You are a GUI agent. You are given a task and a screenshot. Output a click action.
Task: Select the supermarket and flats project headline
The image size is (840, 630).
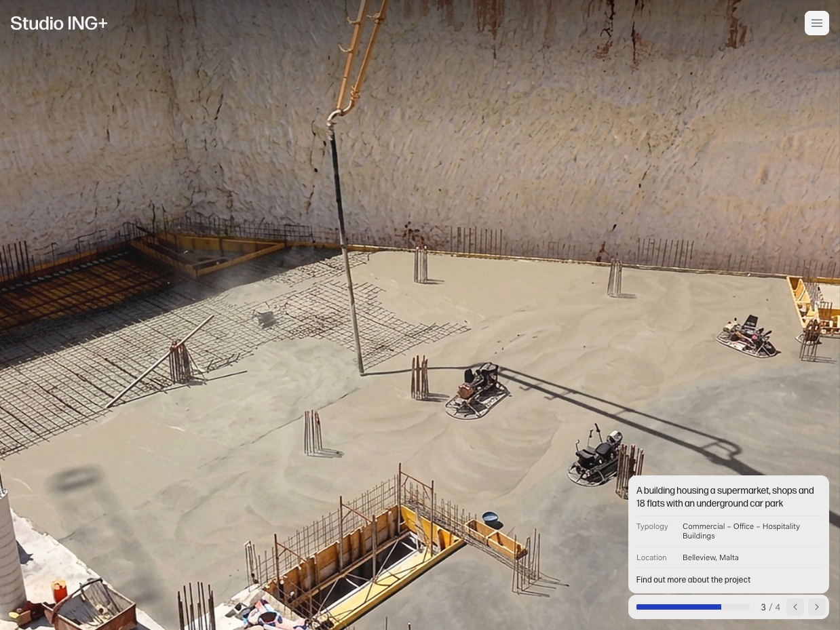click(725, 497)
